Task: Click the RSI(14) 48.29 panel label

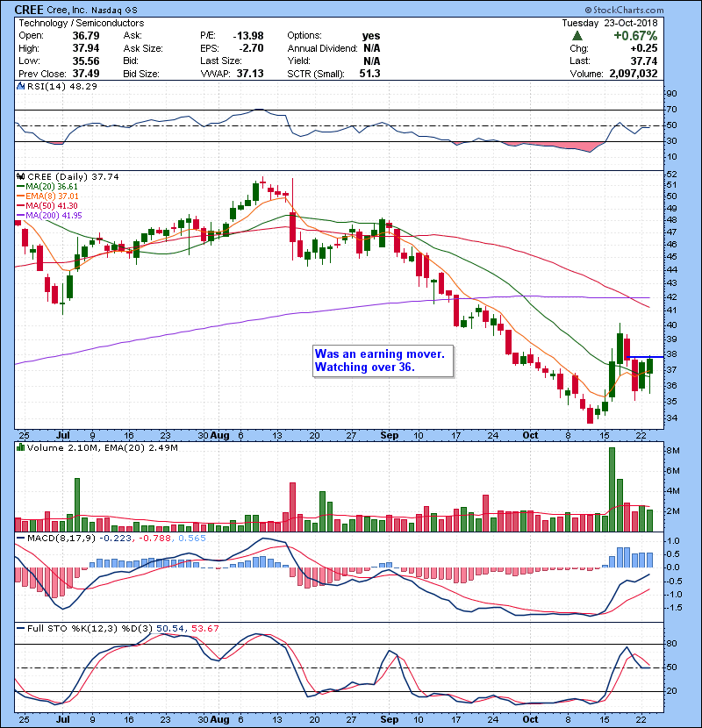Action: [61, 86]
